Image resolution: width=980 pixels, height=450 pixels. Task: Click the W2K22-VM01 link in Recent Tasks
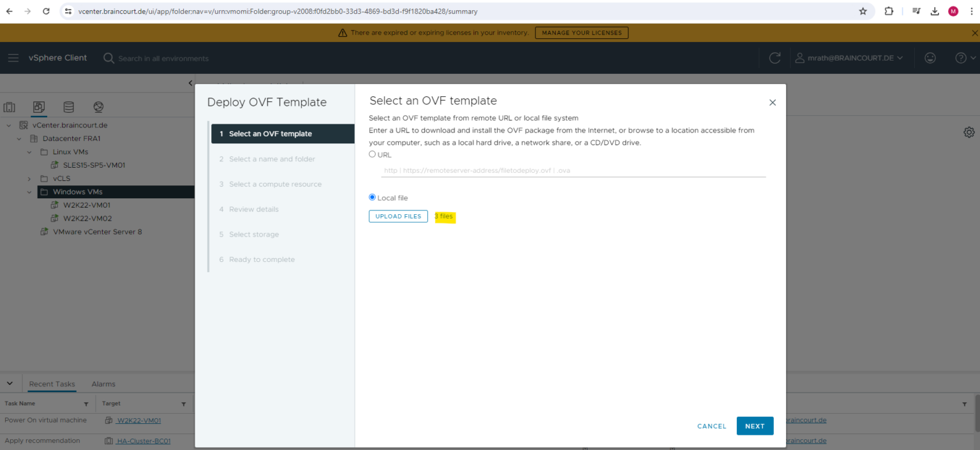(x=139, y=420)
